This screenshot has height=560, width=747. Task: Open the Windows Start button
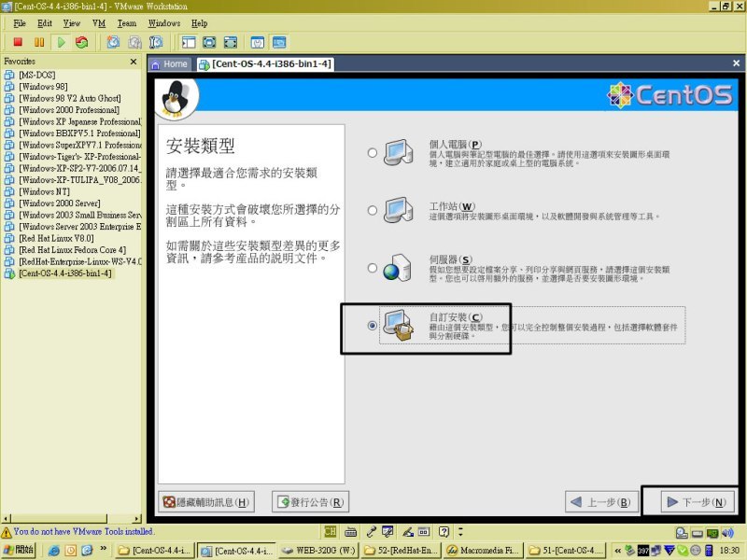(x=18, y=551)
